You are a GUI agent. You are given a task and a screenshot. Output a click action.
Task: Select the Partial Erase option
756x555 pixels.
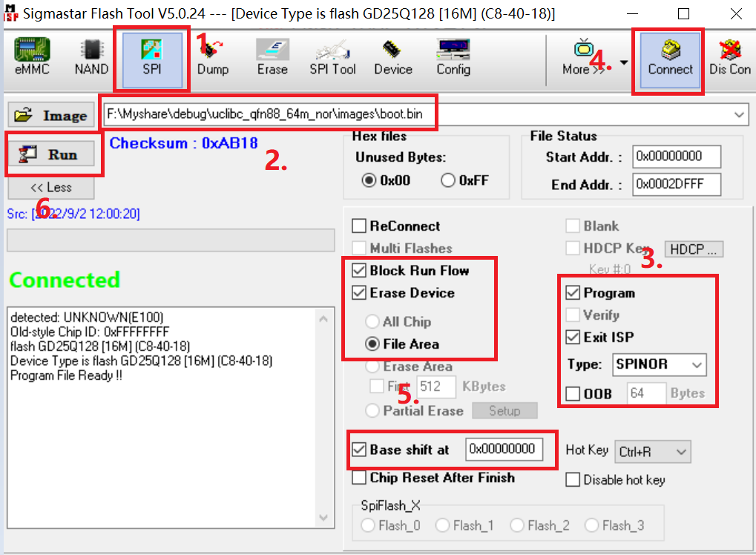(x=372, y=411)
